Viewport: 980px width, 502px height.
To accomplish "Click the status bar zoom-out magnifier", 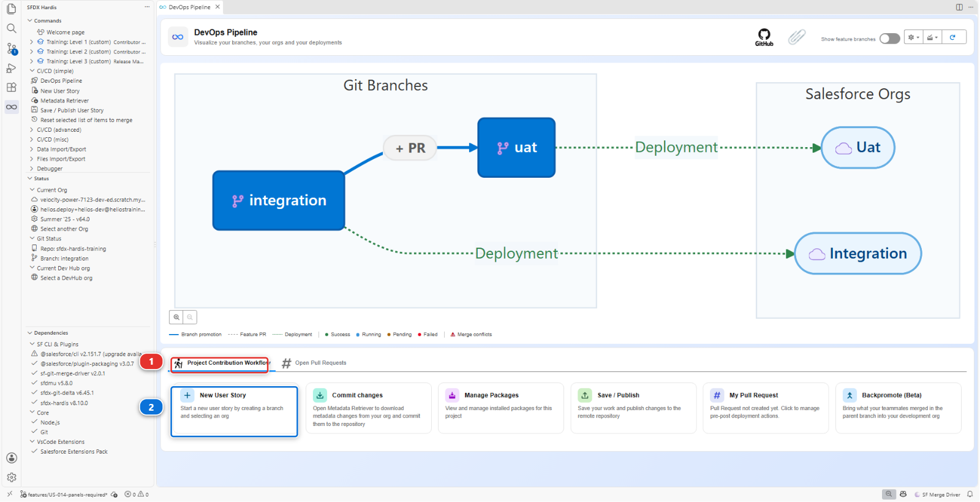I will tap(889, 494).
